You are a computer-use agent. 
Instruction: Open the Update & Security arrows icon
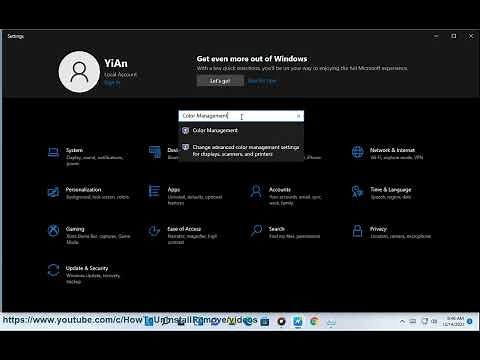(53, 270)
